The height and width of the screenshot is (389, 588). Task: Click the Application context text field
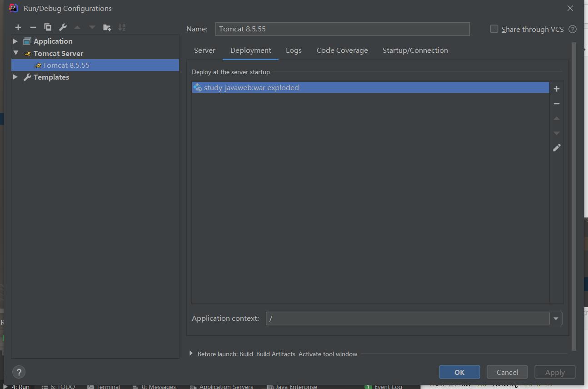point(408,318)
